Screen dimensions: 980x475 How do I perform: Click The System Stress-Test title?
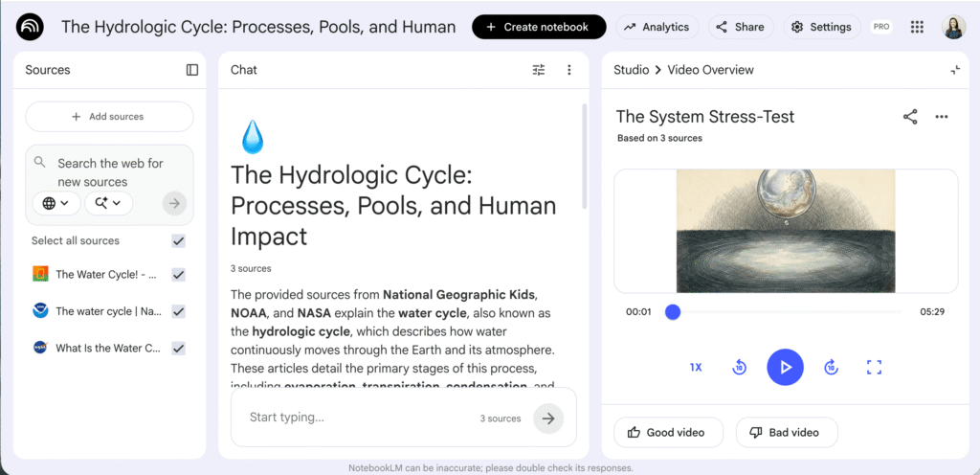(705, 117)
